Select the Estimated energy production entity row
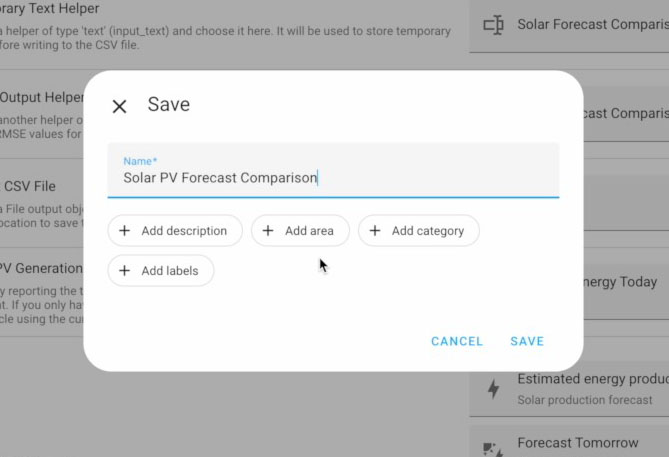 tap(569, 389)
